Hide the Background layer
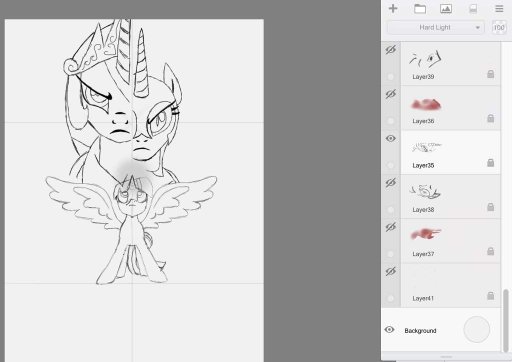Image resolution: width=512 pixels, height=362 pixels. pyautogui.click(x=389, y=330)
